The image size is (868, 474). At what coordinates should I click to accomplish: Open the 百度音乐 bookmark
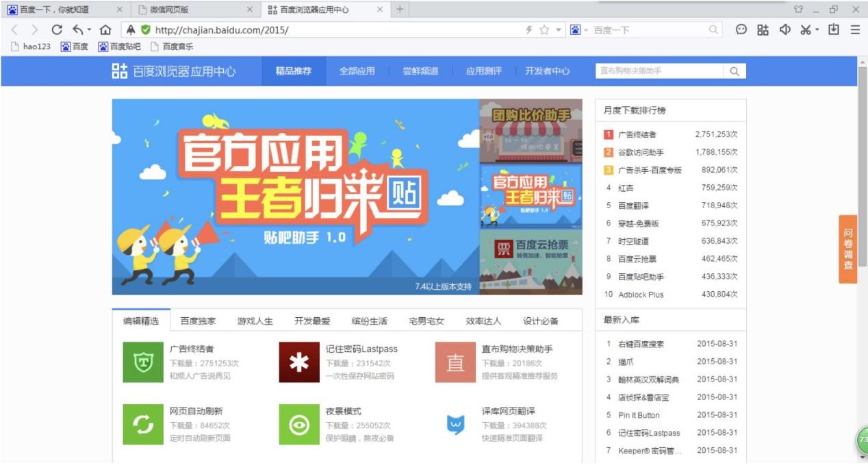coord(172,47)
